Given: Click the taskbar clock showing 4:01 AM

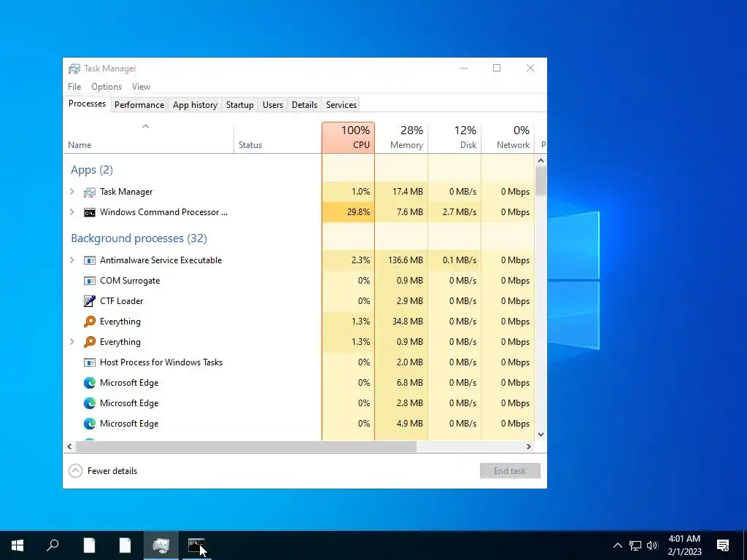Looking at the screenshot, I should (x=684, y=545).
